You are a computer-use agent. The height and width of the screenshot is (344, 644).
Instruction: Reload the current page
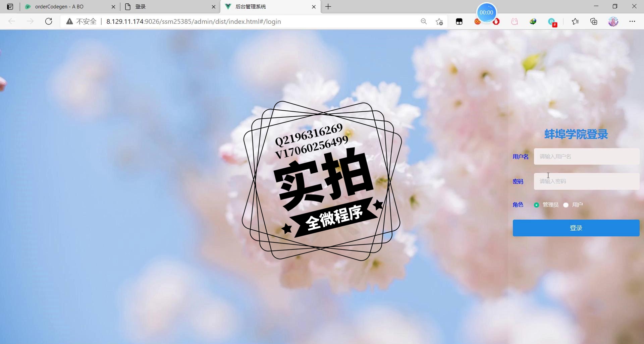pyautogui.click(x=49, y=21)
